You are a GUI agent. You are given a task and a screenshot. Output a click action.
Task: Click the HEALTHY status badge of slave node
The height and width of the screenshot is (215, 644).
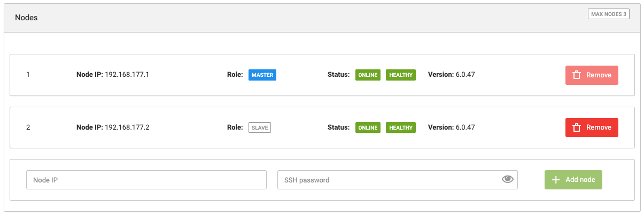click(x=401, y=128)
